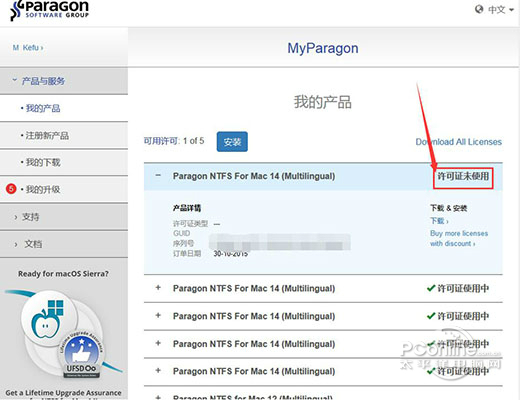Collapse the first expanded NTFS product row
This screenshot has width=520, height=400.
point(158,175)
